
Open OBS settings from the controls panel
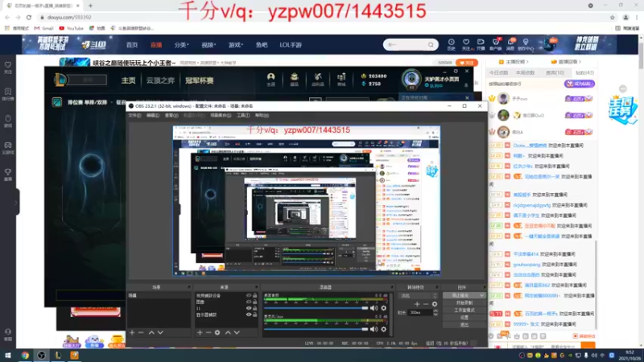(x=464, y=317)
